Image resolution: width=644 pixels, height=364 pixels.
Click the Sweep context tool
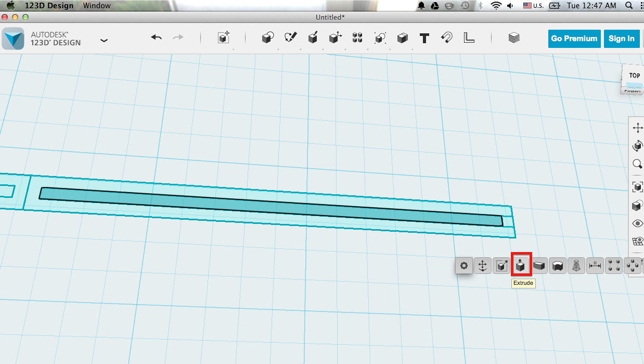click(539, 266)
